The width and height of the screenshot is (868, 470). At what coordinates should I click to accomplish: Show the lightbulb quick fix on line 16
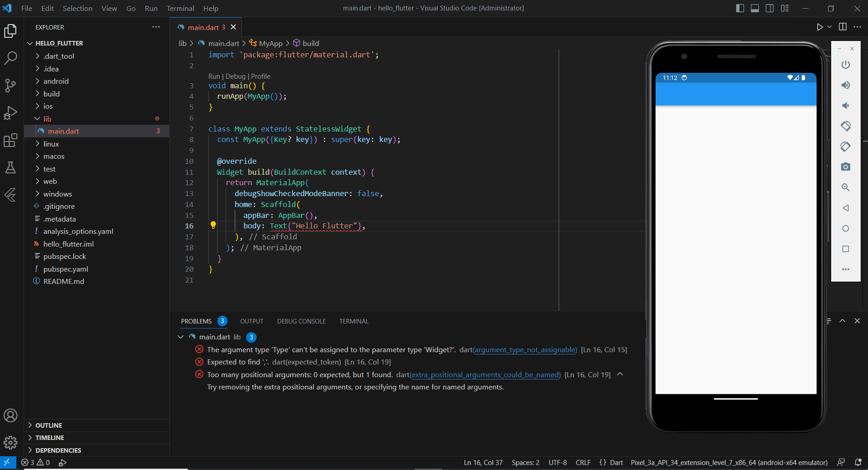click(x=213, y=225)
